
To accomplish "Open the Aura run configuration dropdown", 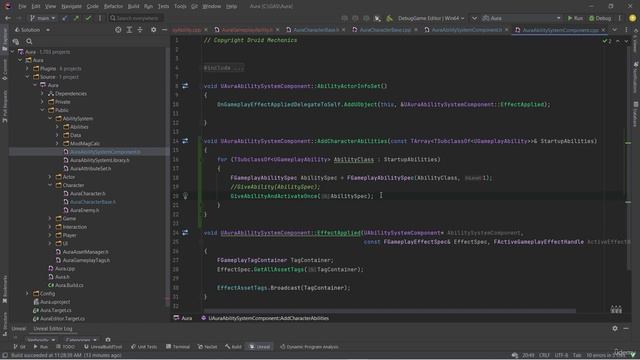I will (x=521, y=18).
